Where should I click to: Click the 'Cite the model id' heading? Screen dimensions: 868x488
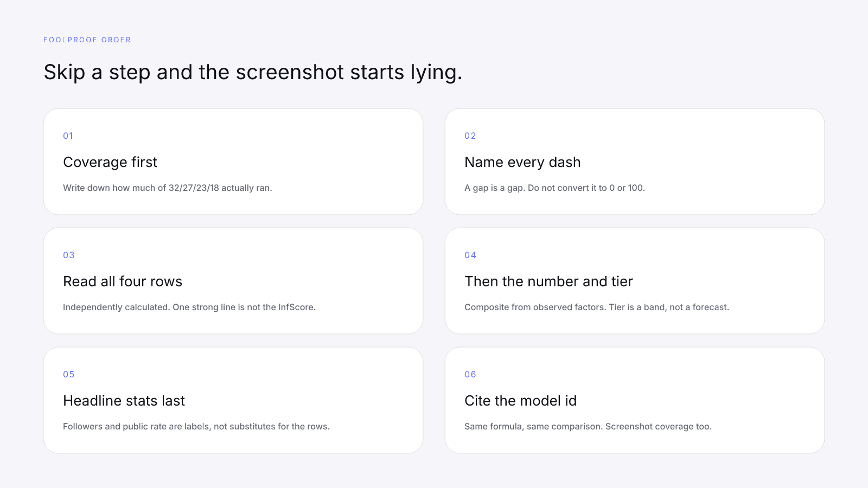tap(521, 401)
